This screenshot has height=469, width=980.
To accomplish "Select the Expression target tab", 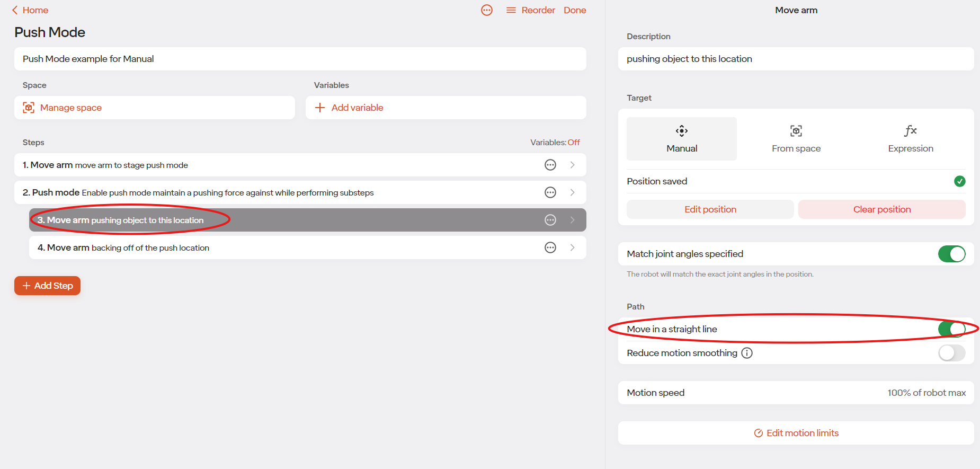I will click(x=911, y=139).
